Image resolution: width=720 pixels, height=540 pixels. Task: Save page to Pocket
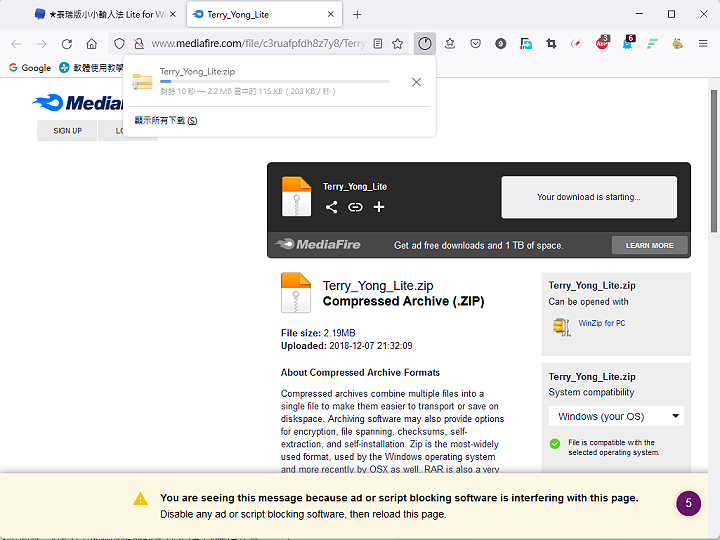(x=475, y=44)
